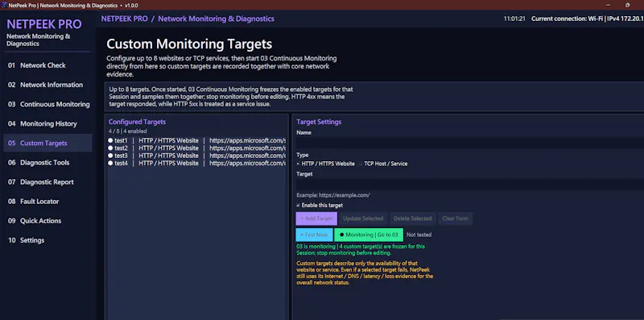Screen dimensions: 644x320
Task: Select the test2 row in Configured Targets
Action: [196, 148]
